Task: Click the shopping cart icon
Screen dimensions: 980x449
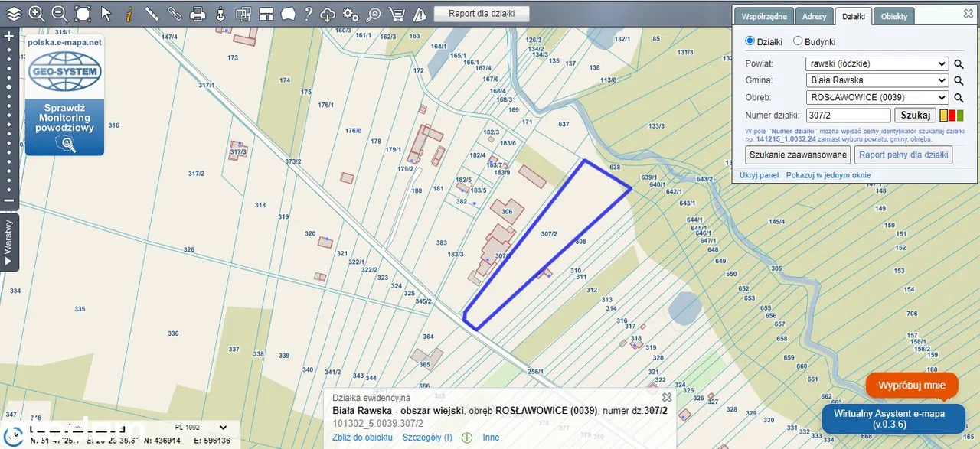Action: 397,14
